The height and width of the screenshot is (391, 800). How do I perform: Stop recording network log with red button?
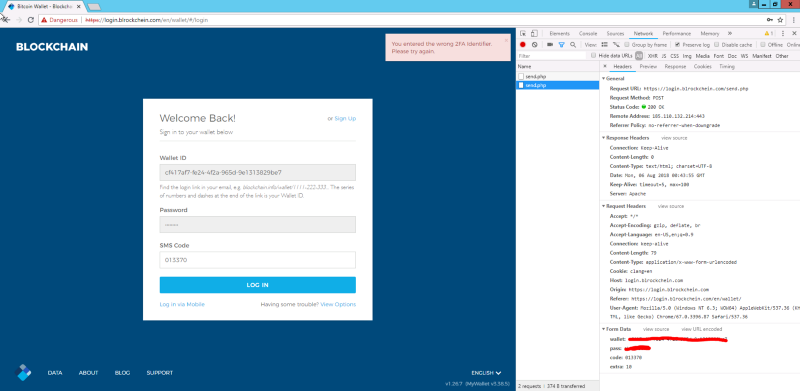click(522, 45)
